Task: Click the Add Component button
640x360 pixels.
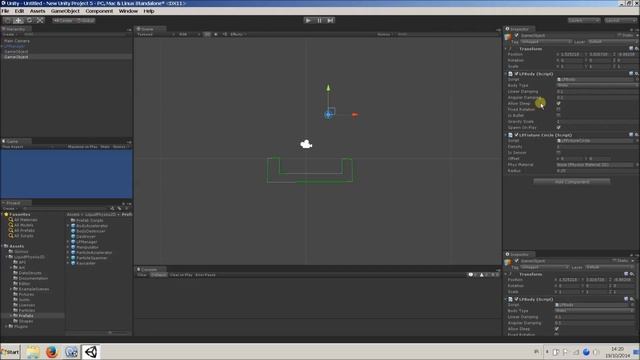Action: 572,182
